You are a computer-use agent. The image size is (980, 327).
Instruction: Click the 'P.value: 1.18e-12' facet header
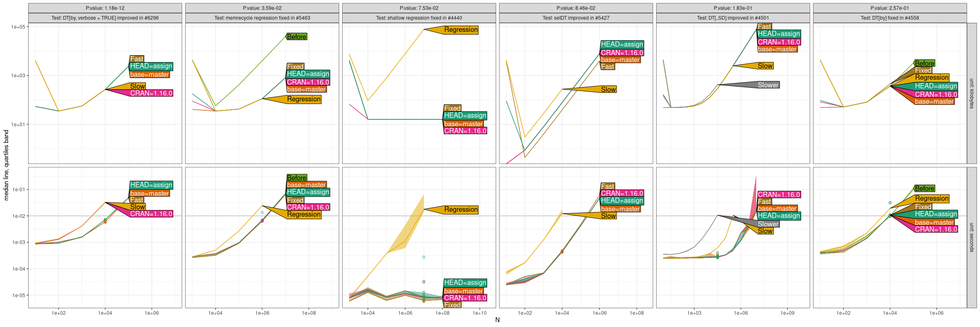(x=105, y=8)
